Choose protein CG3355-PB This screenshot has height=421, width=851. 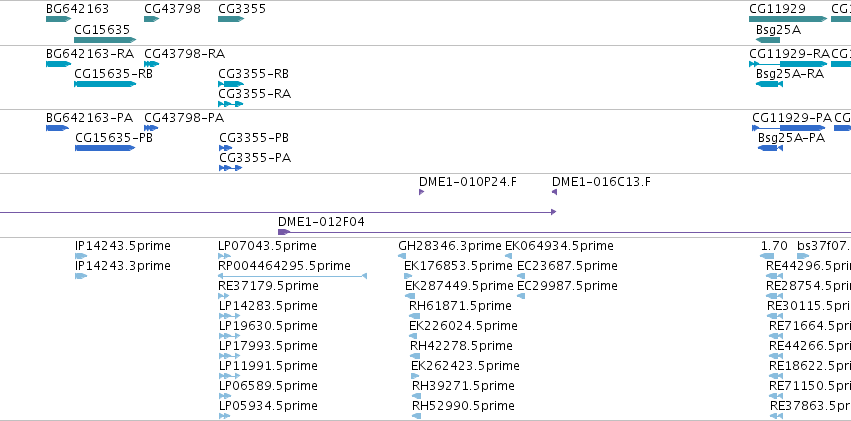pyautogui.click(x=225, y=148)
